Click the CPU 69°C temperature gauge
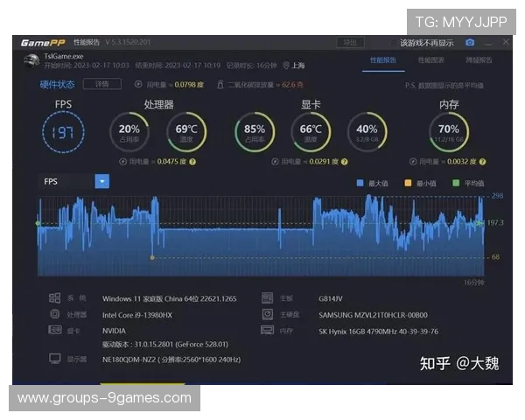 click(x=186, y=132)
